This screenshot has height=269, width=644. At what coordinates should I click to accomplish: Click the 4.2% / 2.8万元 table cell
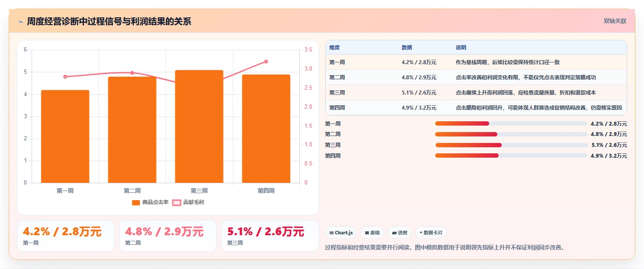(x=419, y=62)
